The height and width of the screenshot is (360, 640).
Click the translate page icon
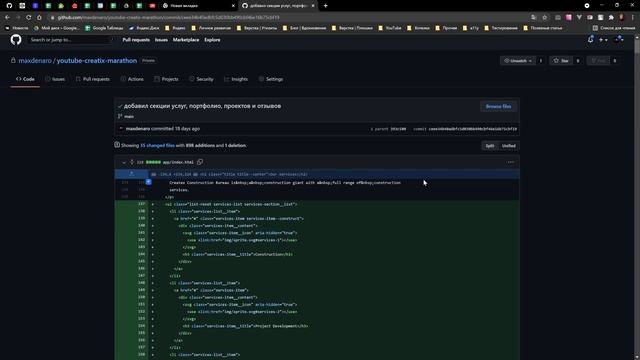[x=533, y=18]
